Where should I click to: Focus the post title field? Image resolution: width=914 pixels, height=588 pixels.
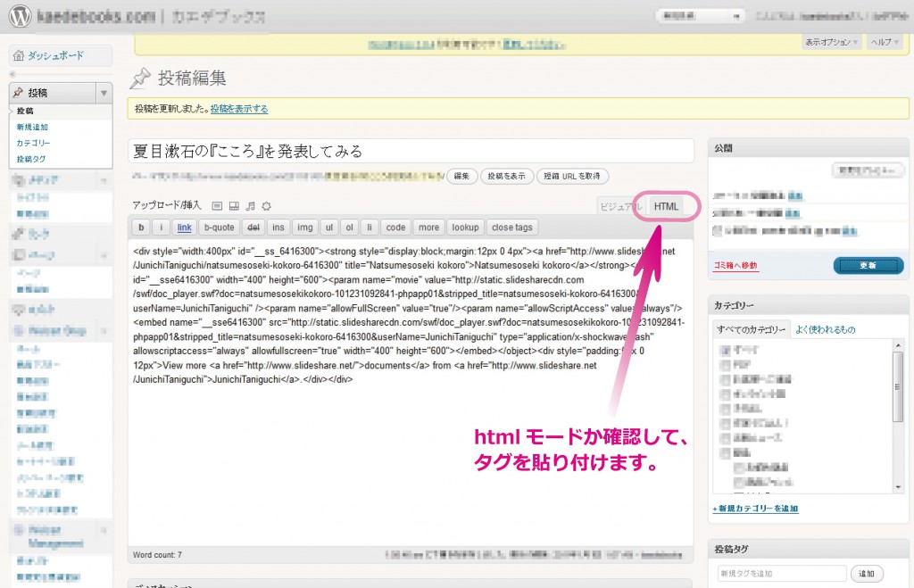pos(411,152)
